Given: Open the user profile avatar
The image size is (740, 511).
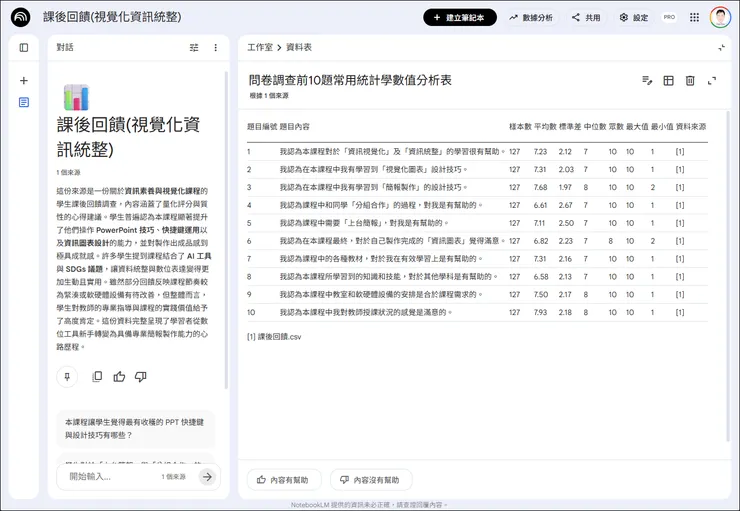Looking at the screenshot, I should pos(720,17).
